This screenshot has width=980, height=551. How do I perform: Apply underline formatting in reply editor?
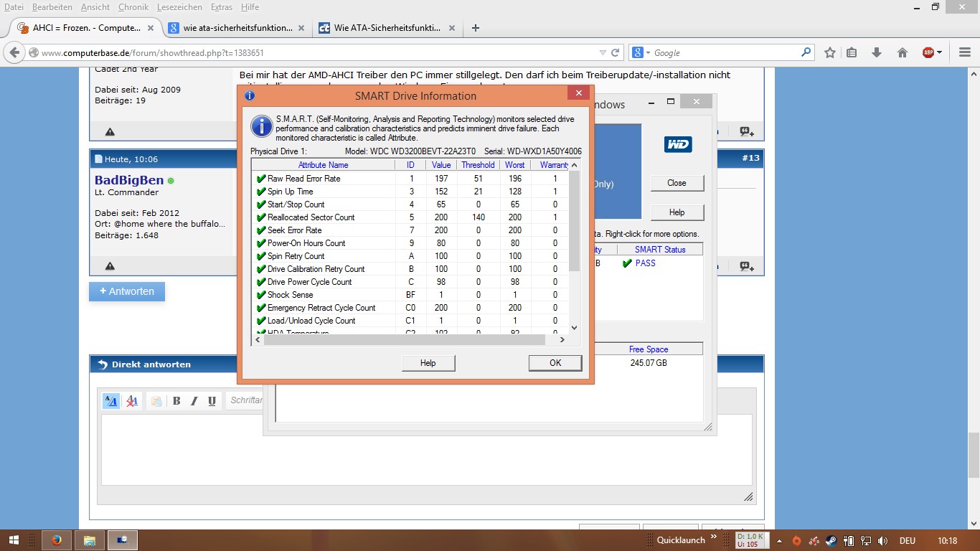tap(212, 401)
